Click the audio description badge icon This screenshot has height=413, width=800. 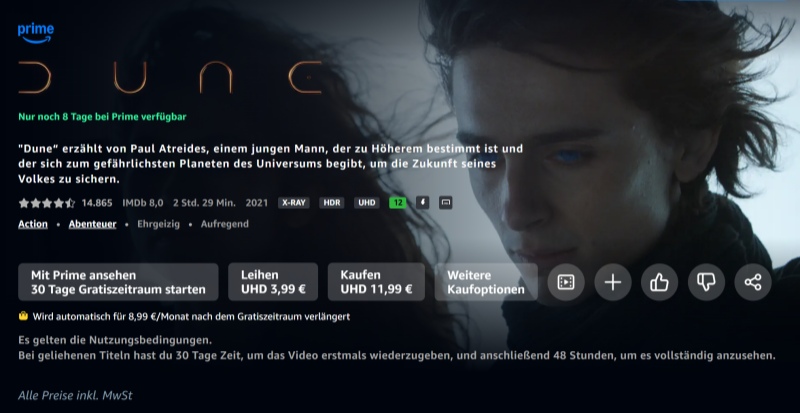422,203
